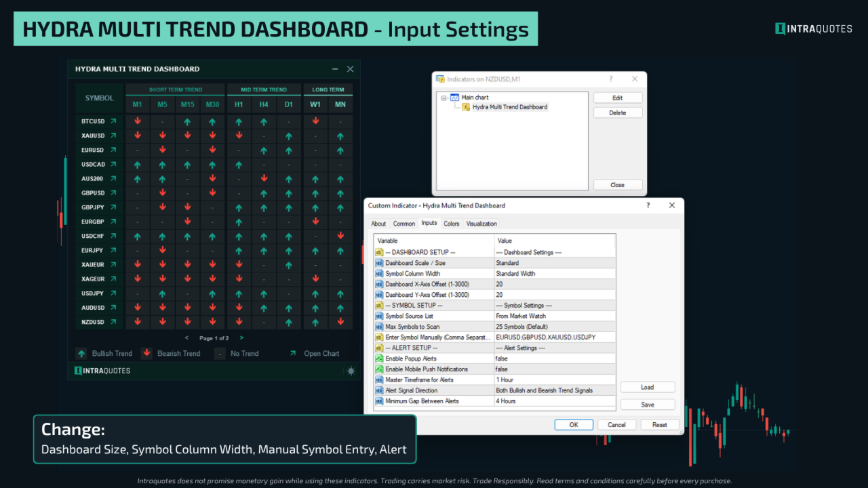Click the help icon in Custom Indicator dialog
The height and width of the screenshot is (488, 868).
(648, 205)
